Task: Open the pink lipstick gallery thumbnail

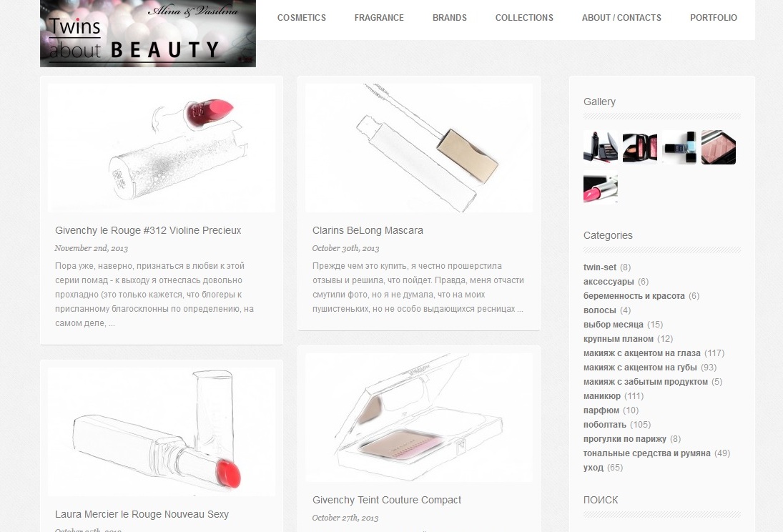Action: (601, 187)
